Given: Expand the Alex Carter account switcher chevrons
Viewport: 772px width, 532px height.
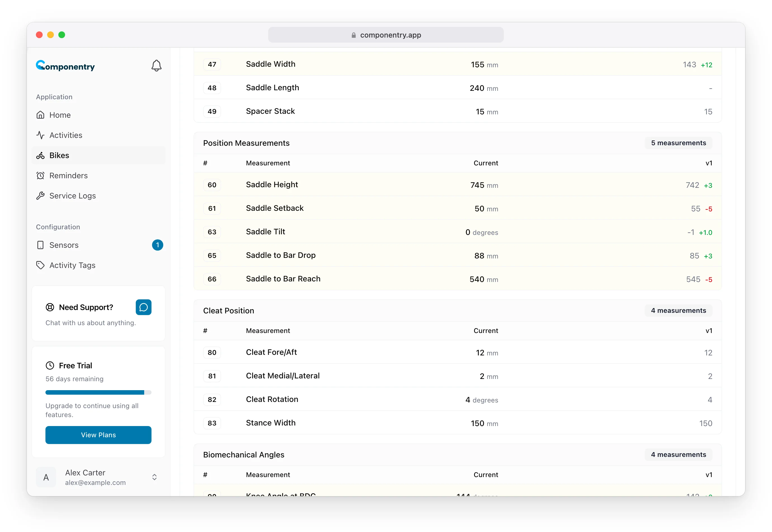Looking at the screenshot, I should (x=155, y=477).
